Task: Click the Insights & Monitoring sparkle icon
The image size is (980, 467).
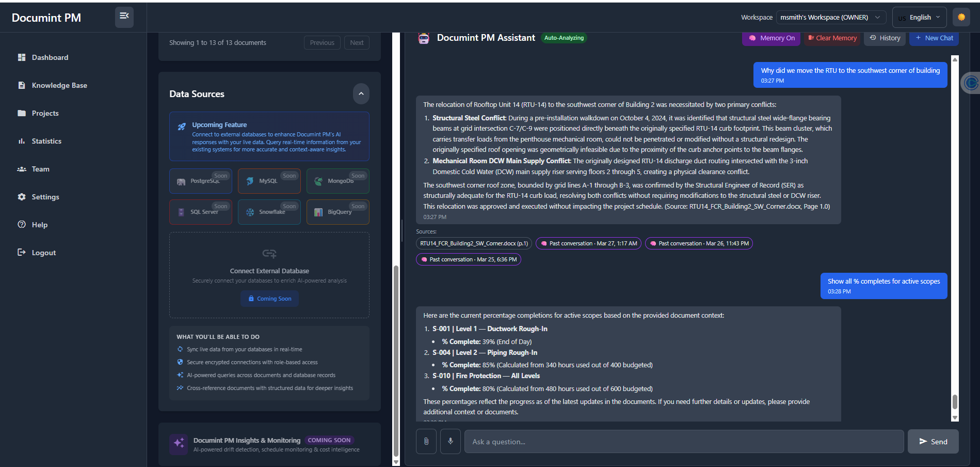Action: point(179,444)
